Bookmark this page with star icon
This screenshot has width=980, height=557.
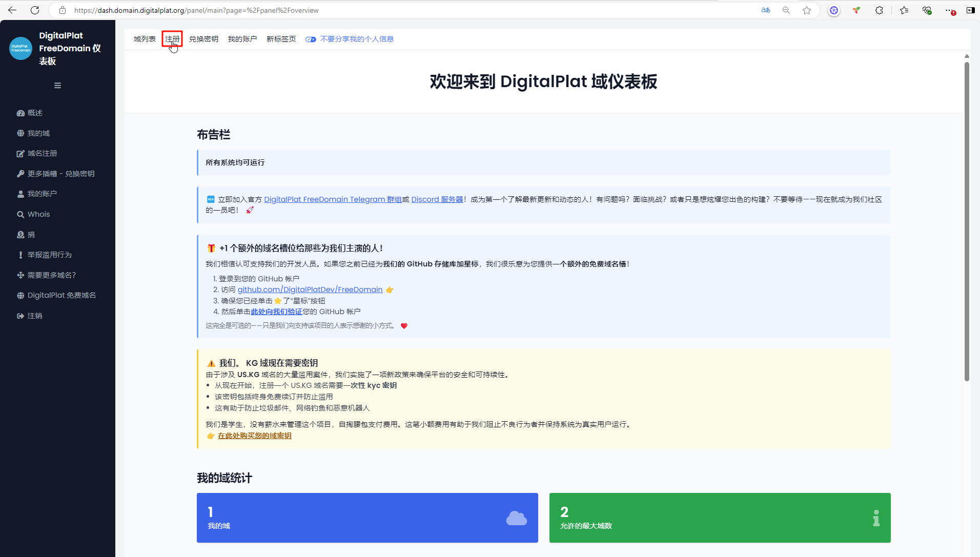click(x=807, y=10)
